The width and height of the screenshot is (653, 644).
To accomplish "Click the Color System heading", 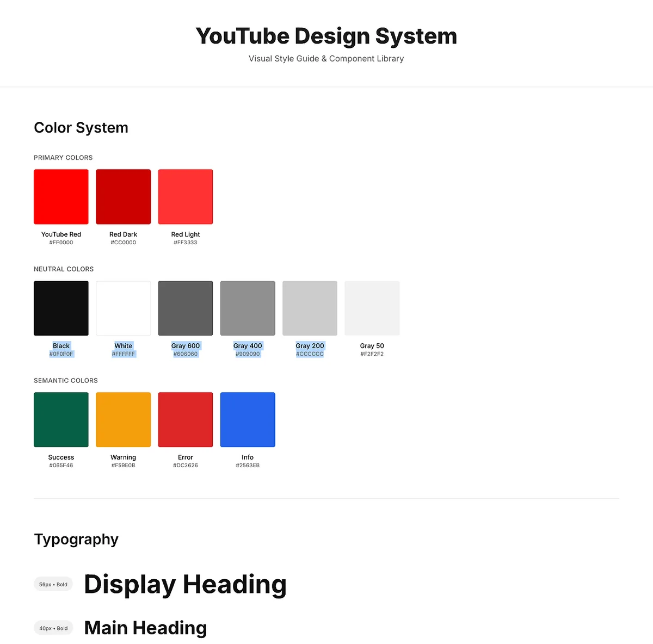I will point(81,128).
